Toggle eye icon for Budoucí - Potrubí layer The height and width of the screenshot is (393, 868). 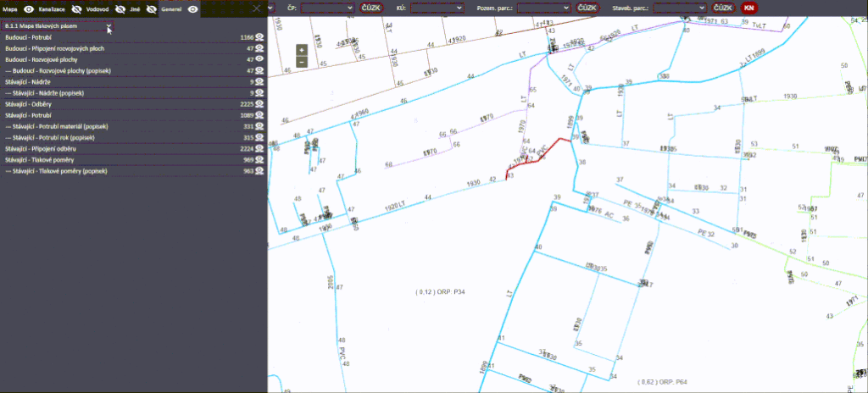pyautogui.click(x=261, y=38)
